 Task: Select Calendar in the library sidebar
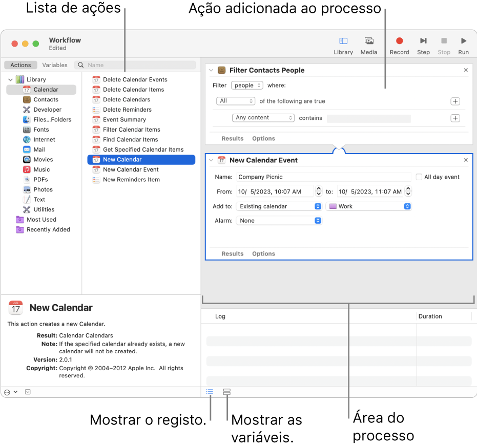[42, 90]
